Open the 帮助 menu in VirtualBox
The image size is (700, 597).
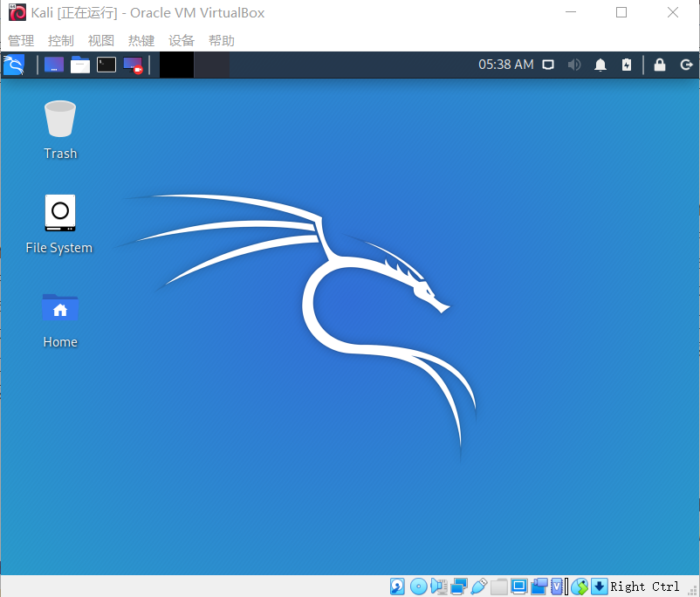pyautogui.click(x=221, y=39)
